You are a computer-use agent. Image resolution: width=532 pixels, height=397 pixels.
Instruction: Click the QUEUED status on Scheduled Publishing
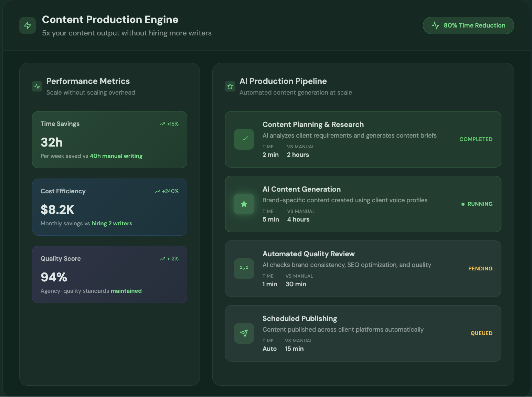(481, 333)
